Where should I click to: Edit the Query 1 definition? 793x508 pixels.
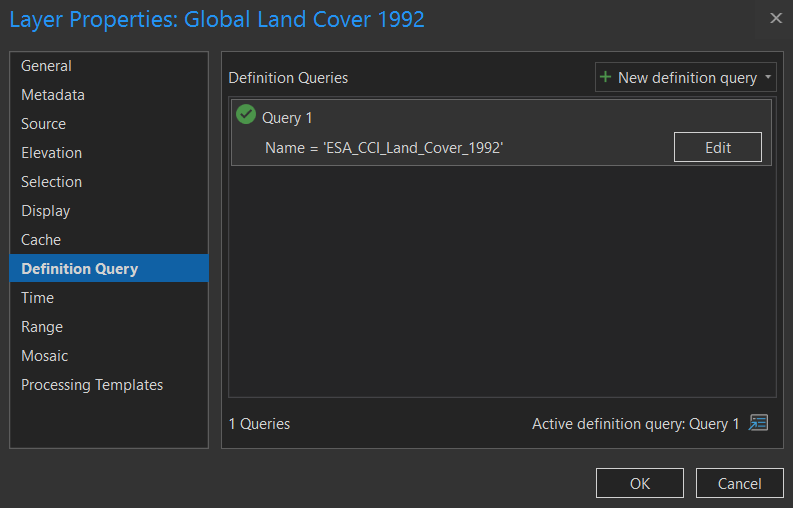[x=717, y=147]
